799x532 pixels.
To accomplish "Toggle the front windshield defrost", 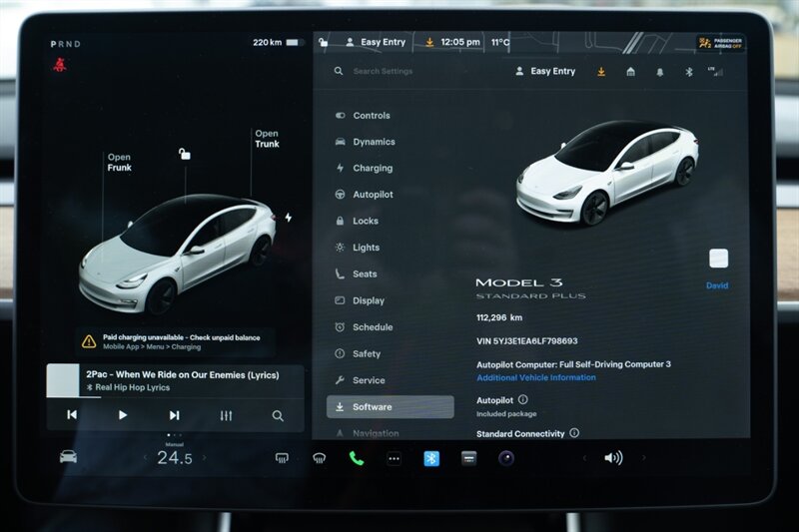I will click(283, 458).
